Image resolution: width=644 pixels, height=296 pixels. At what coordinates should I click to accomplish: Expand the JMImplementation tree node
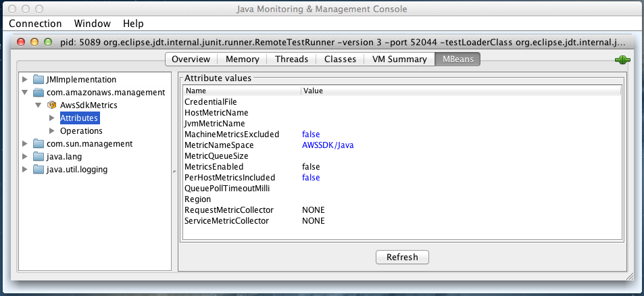[24, 80]
